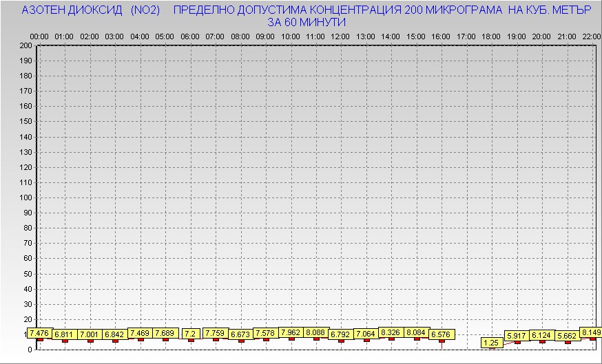Select the 6.842 data label
Viewport: 602px width, 364px height.
(x=115, y=334)
